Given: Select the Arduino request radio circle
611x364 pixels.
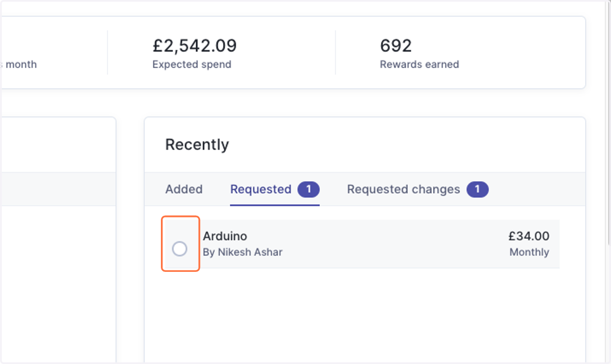Looking at the screenshot, I should (180, 249).
